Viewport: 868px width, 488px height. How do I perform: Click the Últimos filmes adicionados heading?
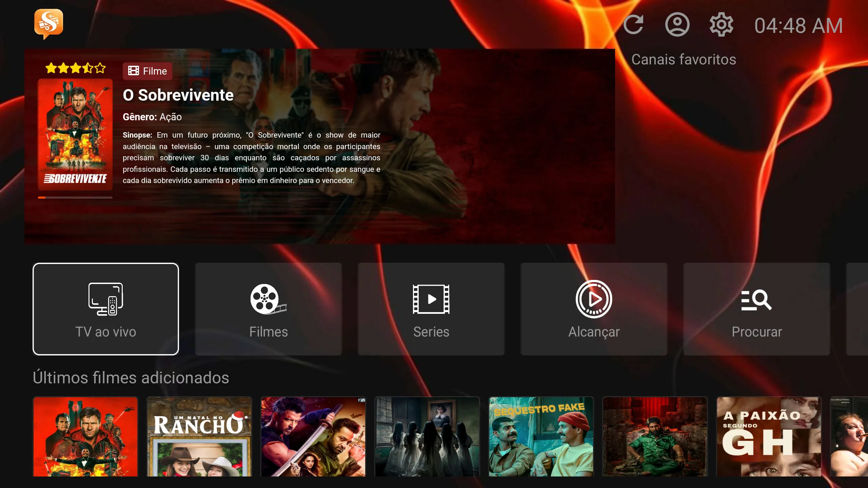coord(131,378)
